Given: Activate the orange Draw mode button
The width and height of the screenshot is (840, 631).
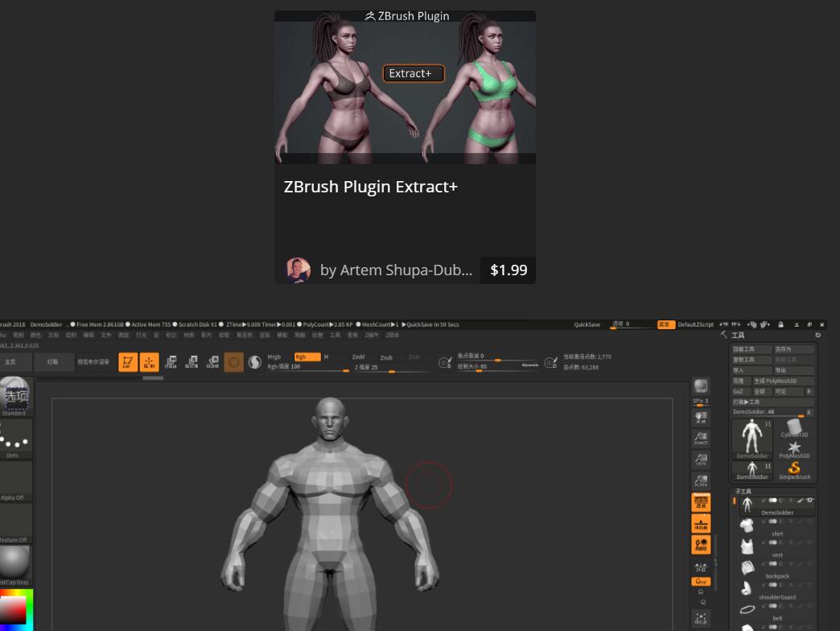Looking at the screenshot, I should click(149, 362).
